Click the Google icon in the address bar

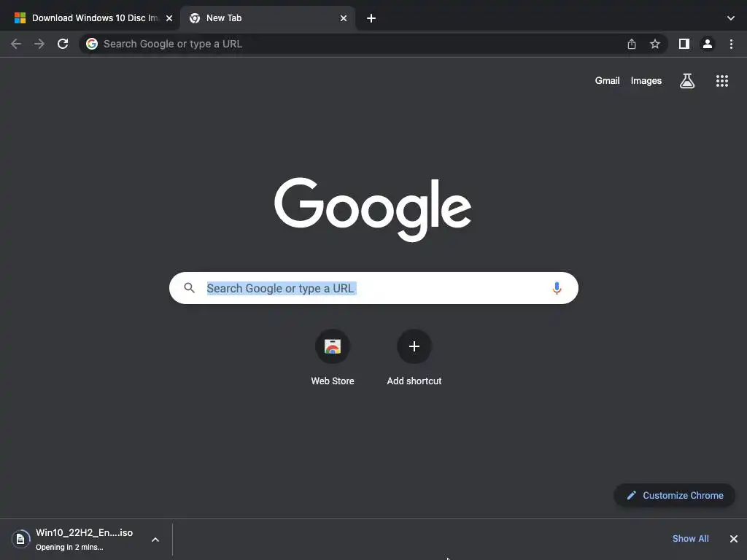[x=92, y=44]
